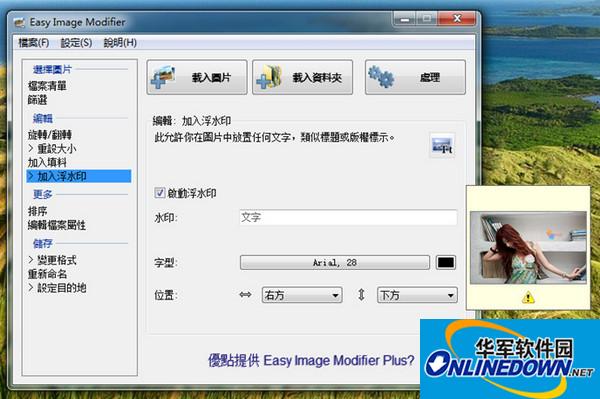Select 檔案清單 in the sidebar
Viewport: 600px width, 399px height.
coord(47,86)
